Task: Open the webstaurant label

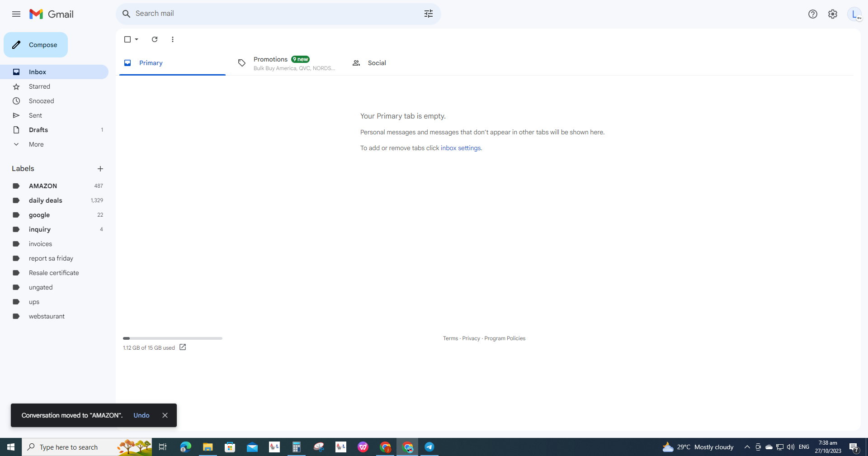Action: click(54, 316)
